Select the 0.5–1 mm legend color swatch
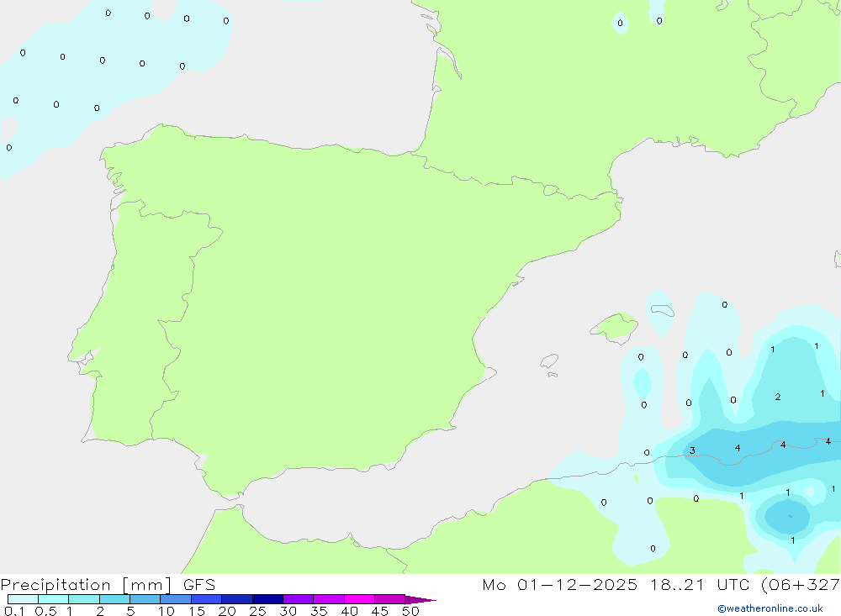 [x=54, y=599]
